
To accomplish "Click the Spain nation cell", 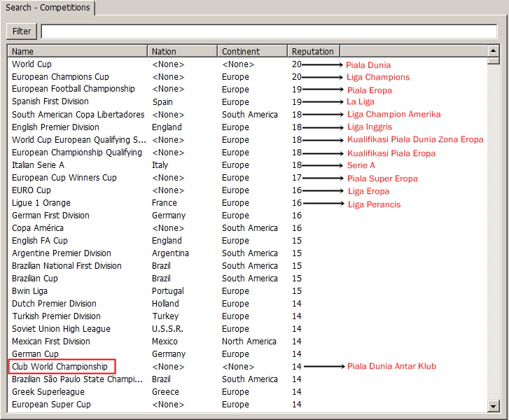I will 162,102.
